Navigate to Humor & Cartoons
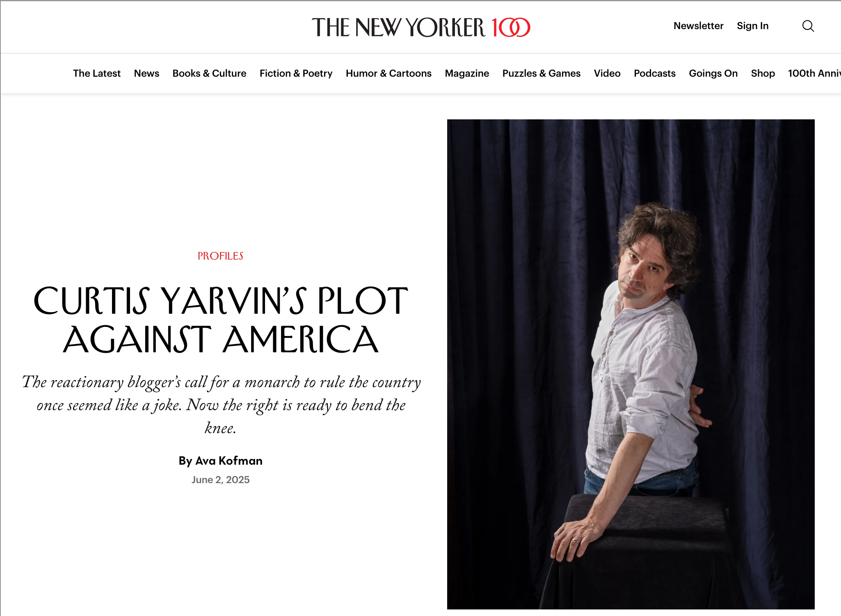Screen dimensions: 841x616 tap(389, 73)
